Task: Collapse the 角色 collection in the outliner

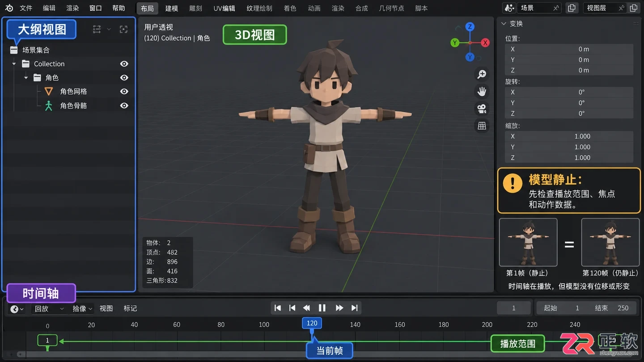Action: [x=26, y=78]
